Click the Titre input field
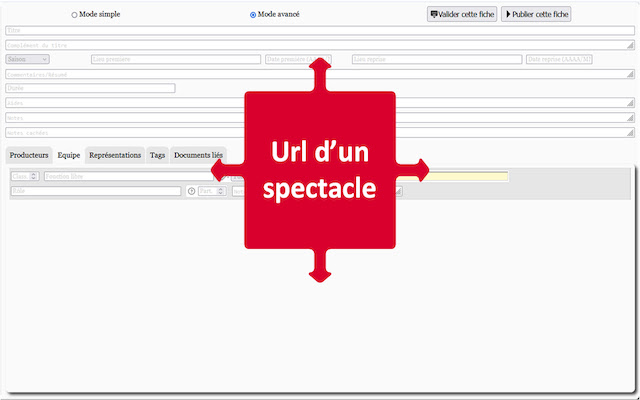The height and width of the screenshot is (400, 640). click(320, 31)
